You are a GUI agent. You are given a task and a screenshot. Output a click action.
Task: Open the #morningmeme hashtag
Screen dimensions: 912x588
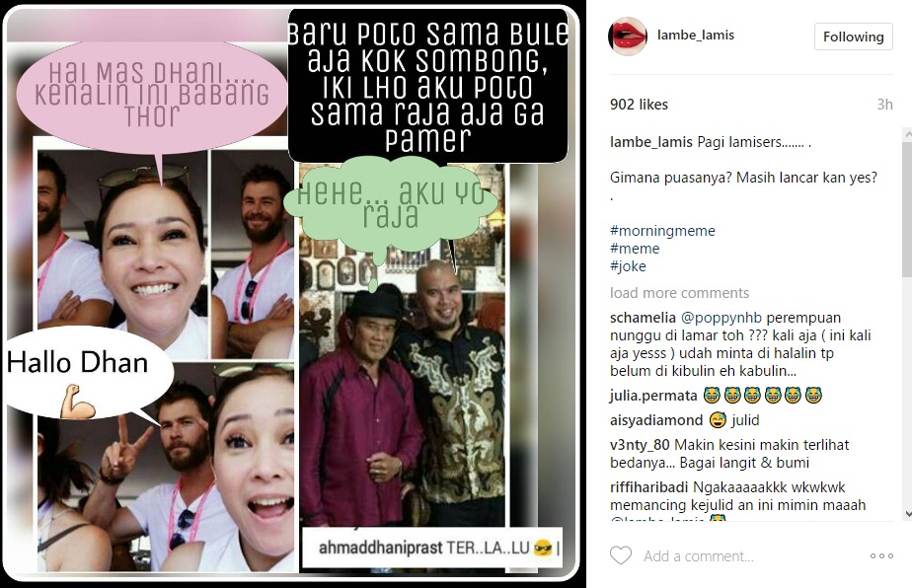tap(662, 230)
